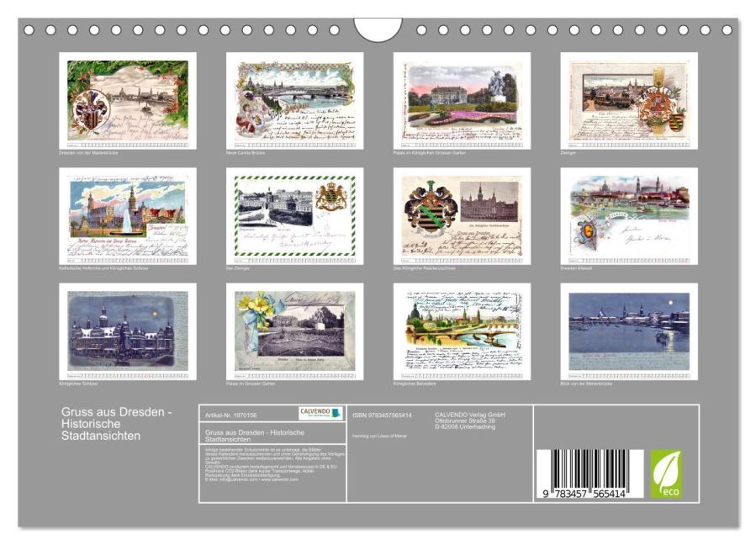The width and height of the screenshot is (756, 545).
Task: Click the caption 'Blick von der Marienbrücke'
Action: tap(586, 384)
